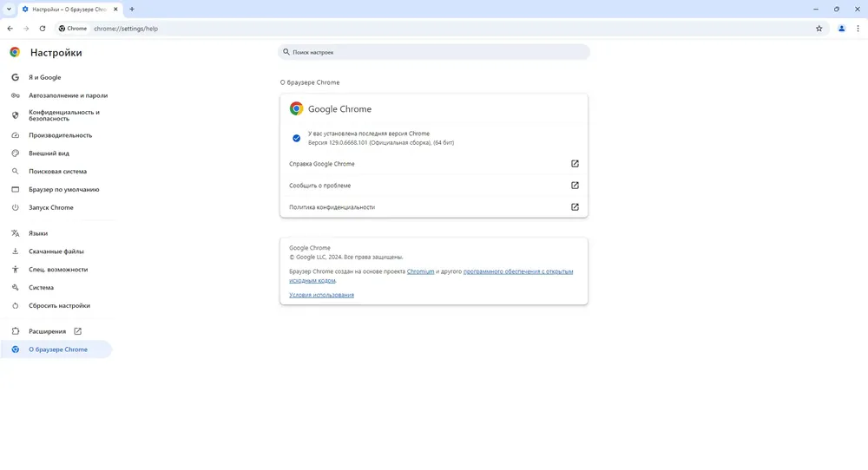Image resolution: width=868 pixels, height=470 pixels.
Task: Focus the address bar with chrome://settings/help
Action: click(126, 29)
